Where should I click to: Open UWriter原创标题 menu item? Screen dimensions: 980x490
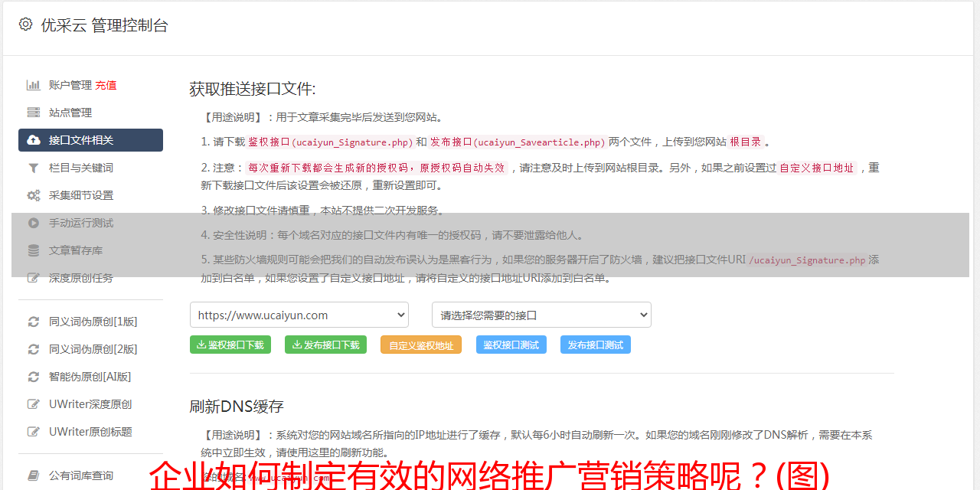point(90,432)
